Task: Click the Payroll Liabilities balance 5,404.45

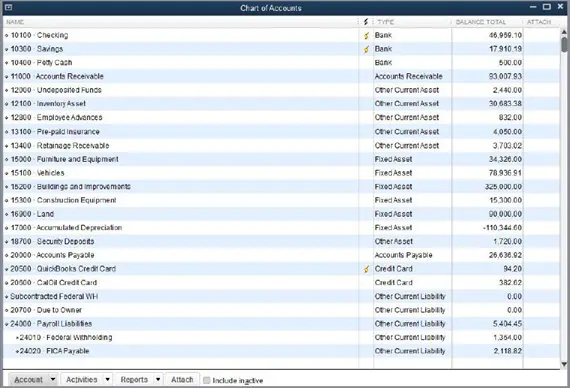Action: [x=507, y=324]
